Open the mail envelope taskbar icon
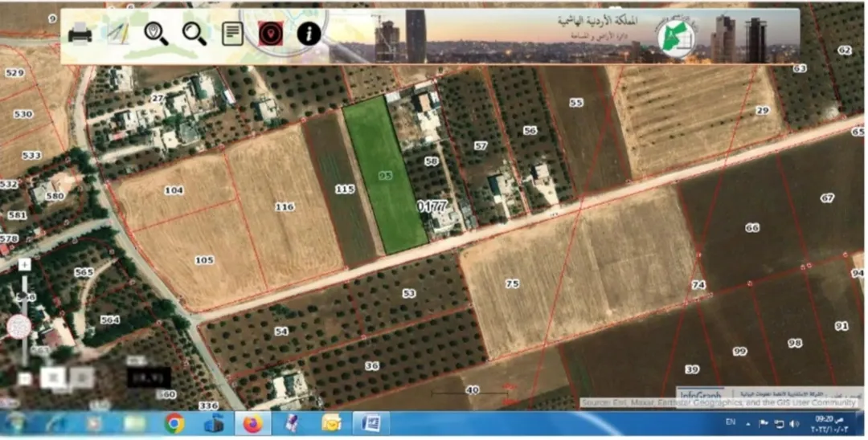The width and height of the screenshot is (868, 440). (x=332, y=424)
